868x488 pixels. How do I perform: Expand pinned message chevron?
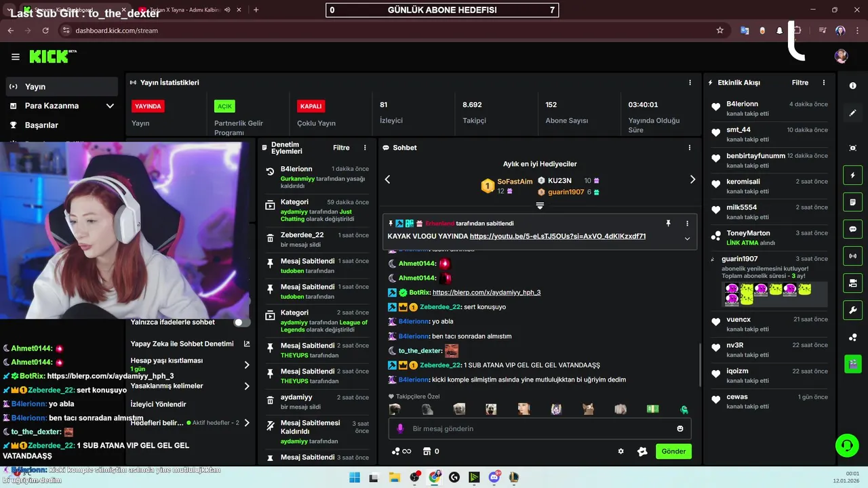[x=687, y=239]
